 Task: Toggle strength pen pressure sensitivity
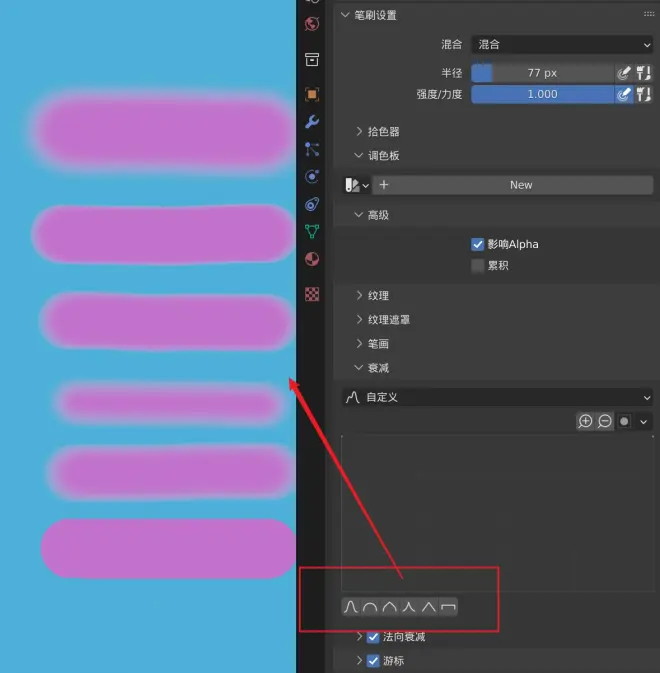tap(624, 94)
